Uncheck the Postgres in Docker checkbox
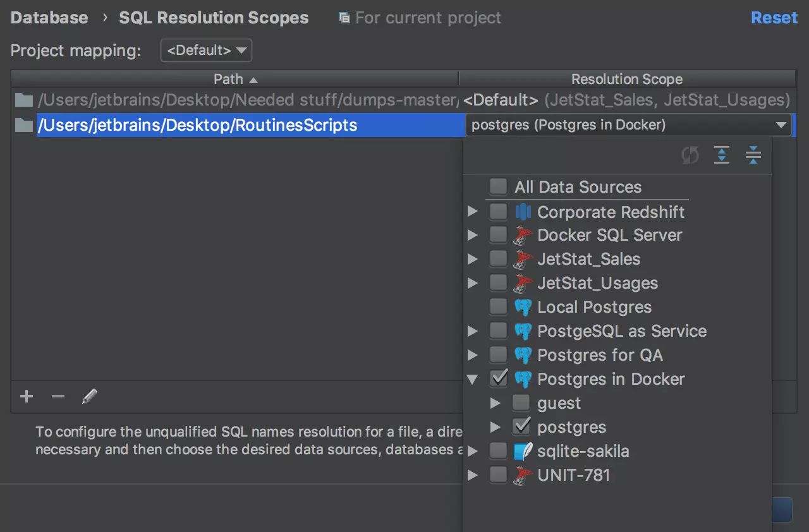Viewport: 809px width, 532px height. [499, 378]
